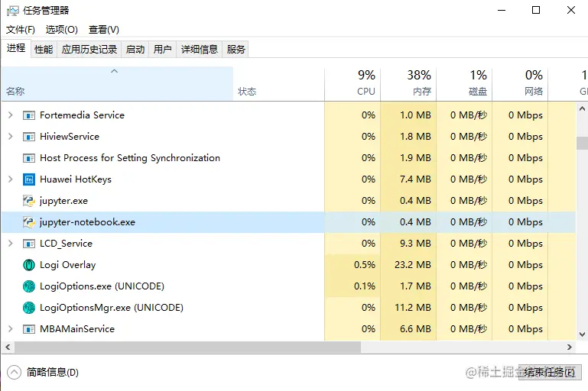
Task: Click the LCD_Service process icon
Action: [x=29, y=244]
